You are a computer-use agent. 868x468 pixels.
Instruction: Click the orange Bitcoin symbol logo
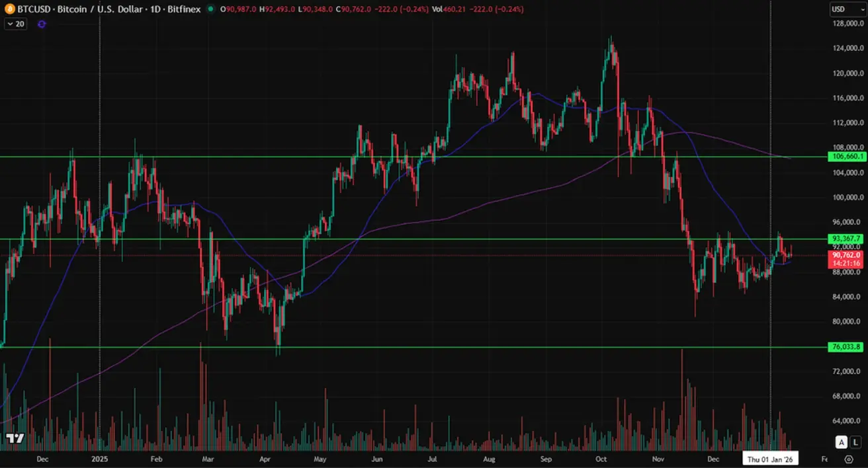(x=9, y=9)
